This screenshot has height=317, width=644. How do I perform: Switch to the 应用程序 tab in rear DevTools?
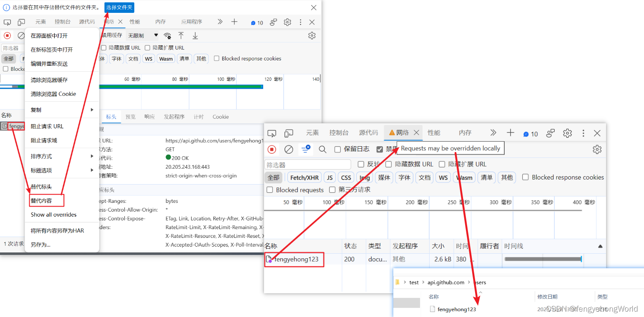tap(191, 22)
